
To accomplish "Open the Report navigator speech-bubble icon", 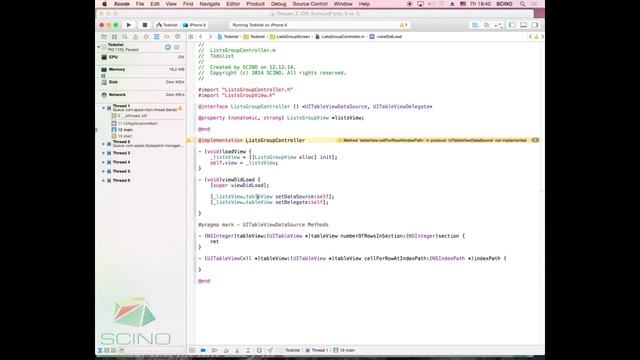I will coord(178,37).
